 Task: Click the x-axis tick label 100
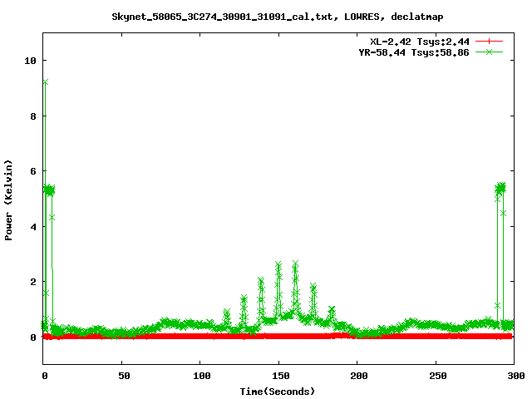pyautogui.click(x=201, y=376)
